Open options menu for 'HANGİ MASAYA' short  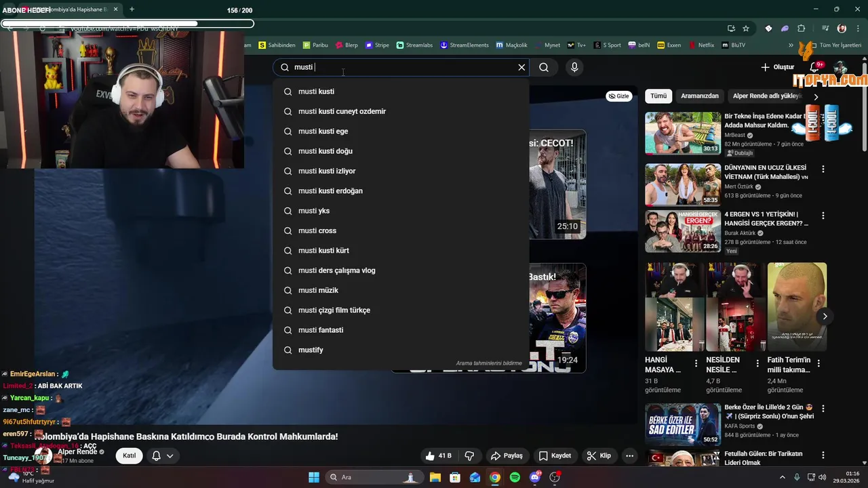click(696, 363)
